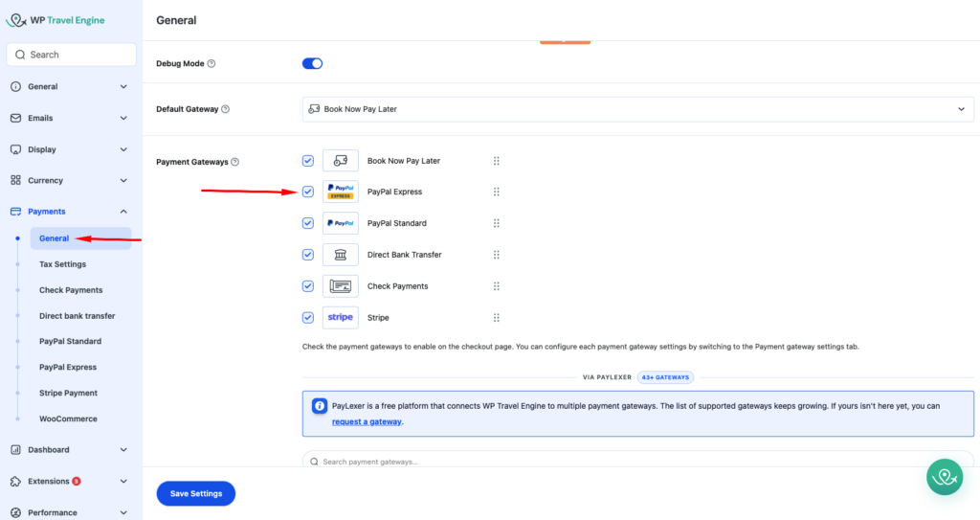Expand the General sidebar section chevron
980x520 pixels.
point(123,87)
